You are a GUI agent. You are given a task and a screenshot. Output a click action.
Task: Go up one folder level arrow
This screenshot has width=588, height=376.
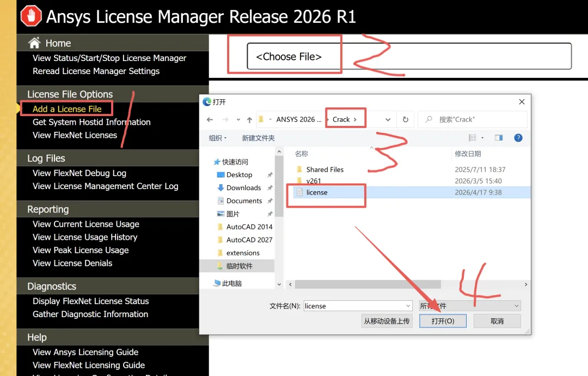click(249, 119)
